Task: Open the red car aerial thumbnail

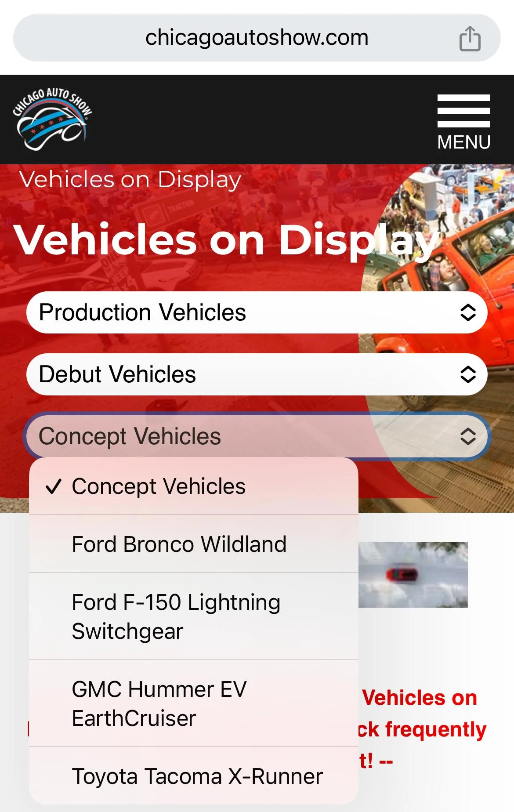Action: [x=413, y=575]
